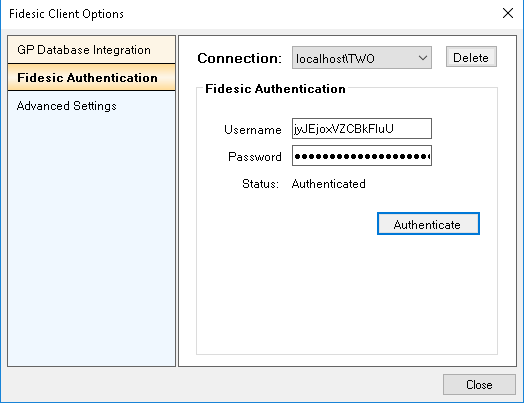Click the Connection: label

pyautogui.click(x=240, y=58)
